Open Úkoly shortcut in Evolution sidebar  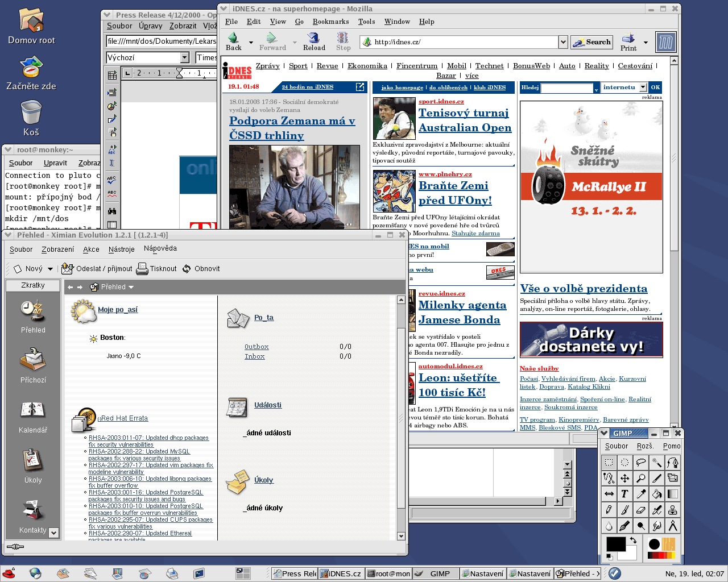pos(33,467)
